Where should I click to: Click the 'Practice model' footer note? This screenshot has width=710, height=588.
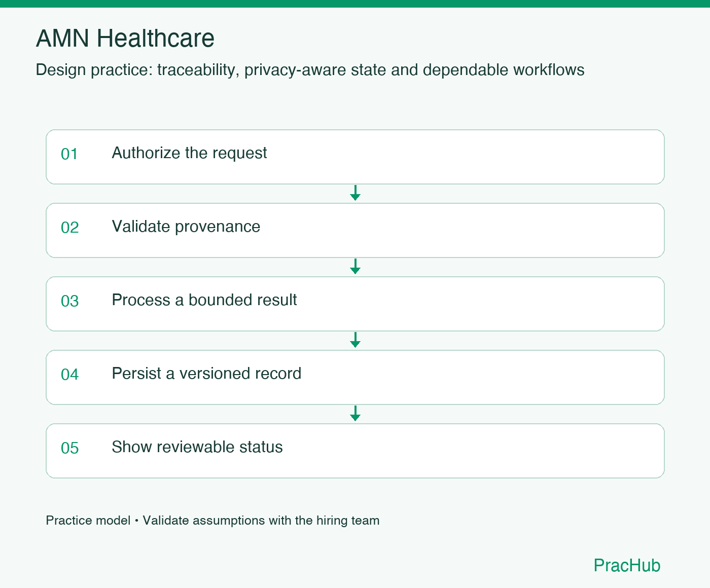[x=212, y=521]
